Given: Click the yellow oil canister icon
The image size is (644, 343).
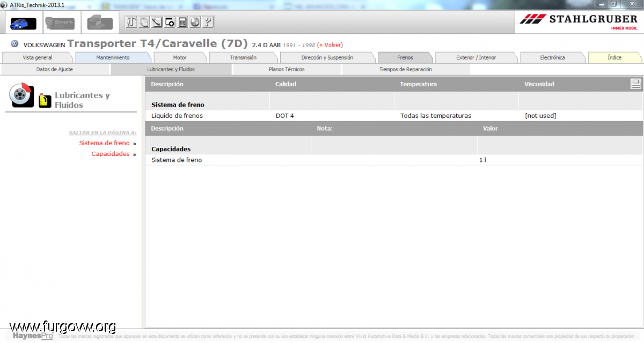Looking at the screenshot, I should tap(45, 100).
